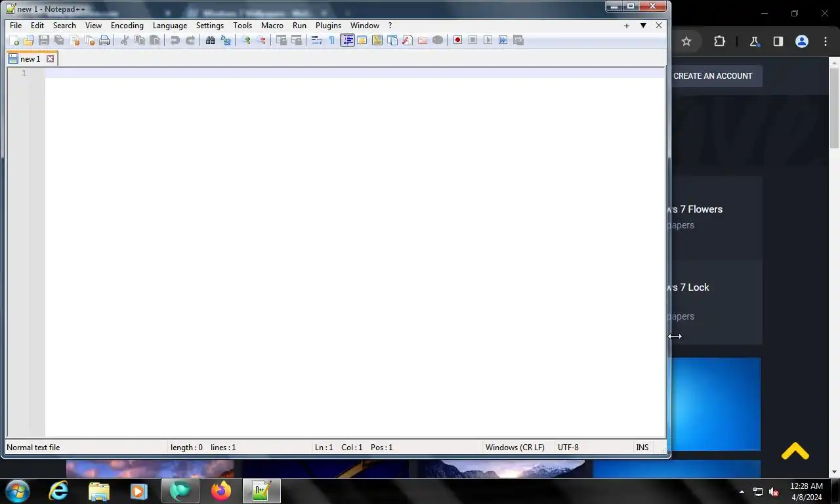Click the Copy toolbar icon

tap(140, 40)
